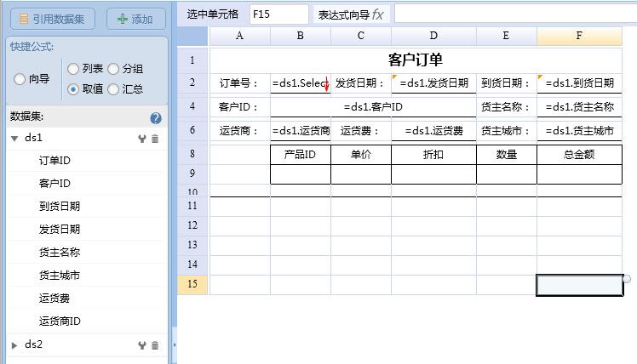Select the 订单ID field under ds1
This screenshot has height=364, width=637.
pyautogui.click(x=55, y=161)
